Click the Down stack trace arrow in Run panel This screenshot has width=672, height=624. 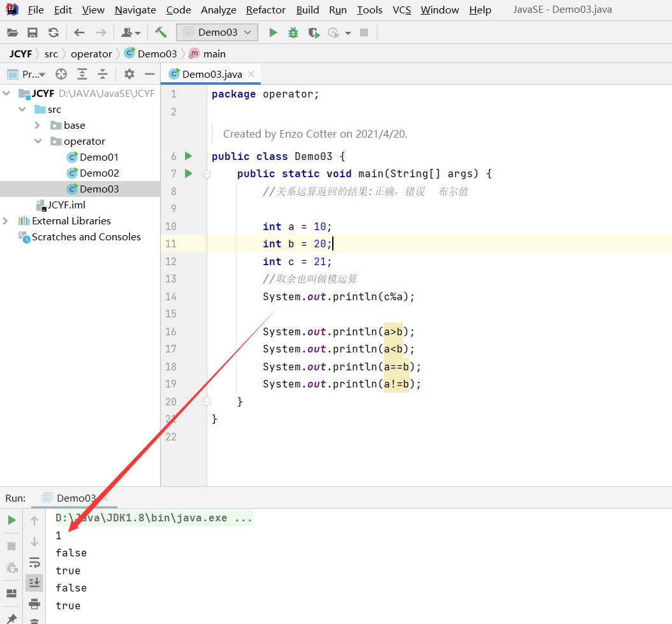point(34,542)
